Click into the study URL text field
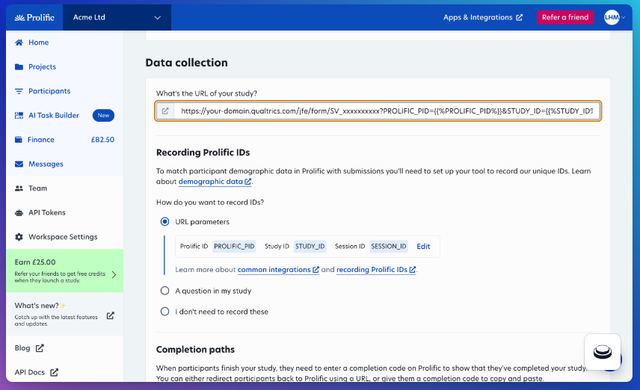The height and width of the screenshot is (390, 640). pyautogui.click(x=387, y=111)
